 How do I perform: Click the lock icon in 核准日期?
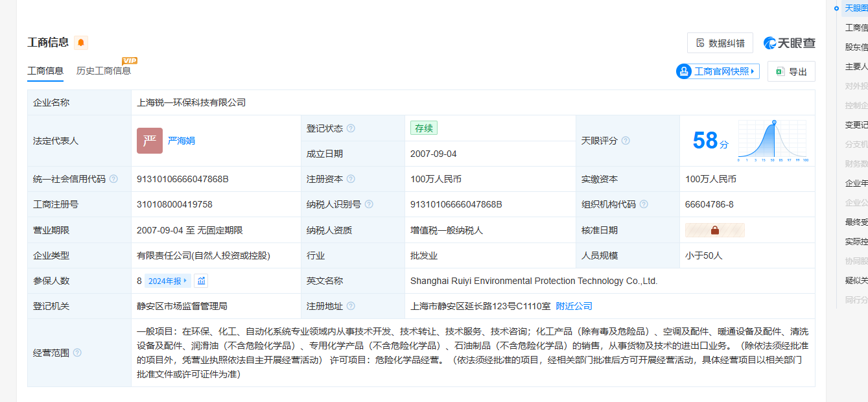coord(714,230)
